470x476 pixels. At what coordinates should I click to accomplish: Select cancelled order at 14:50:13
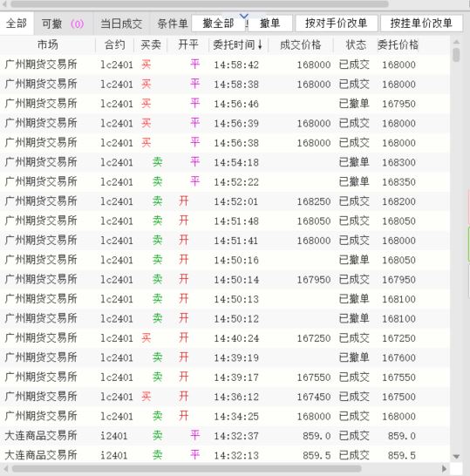(225, 299)
